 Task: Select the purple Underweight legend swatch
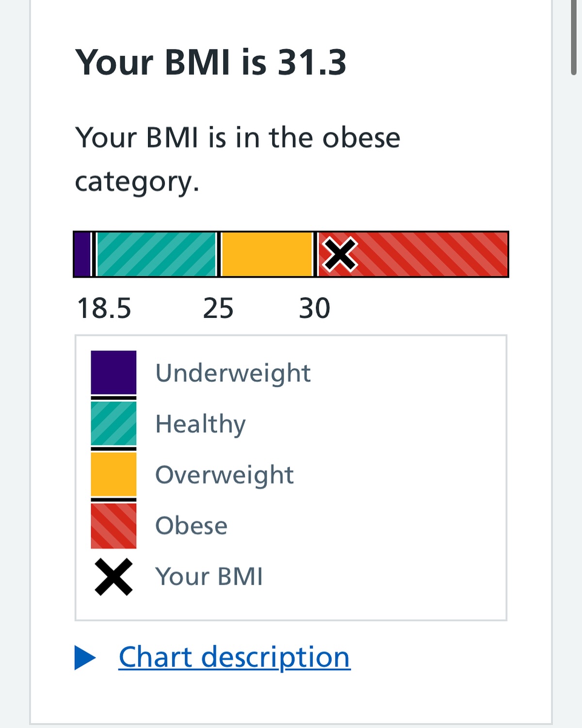[113, 372]
